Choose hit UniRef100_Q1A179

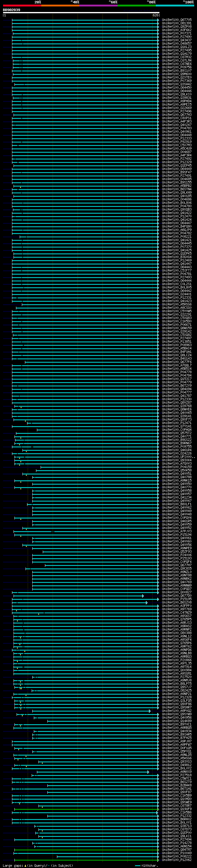click(177, 54)
